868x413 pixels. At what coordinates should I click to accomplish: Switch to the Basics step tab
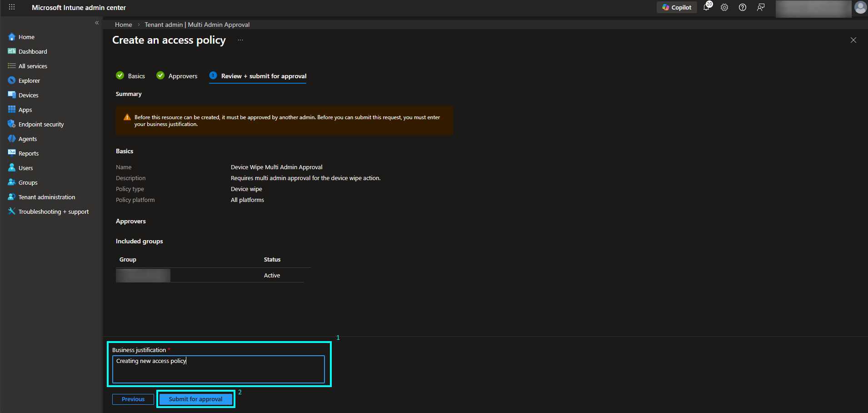[130, 76]
